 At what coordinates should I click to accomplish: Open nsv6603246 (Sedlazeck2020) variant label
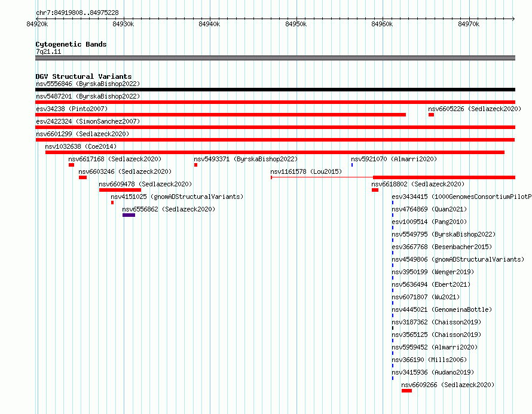125,171
